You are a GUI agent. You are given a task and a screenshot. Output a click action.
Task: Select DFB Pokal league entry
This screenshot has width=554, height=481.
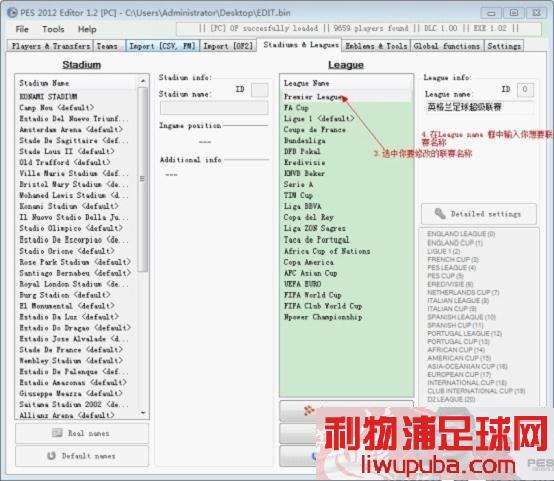coord(346,151)
